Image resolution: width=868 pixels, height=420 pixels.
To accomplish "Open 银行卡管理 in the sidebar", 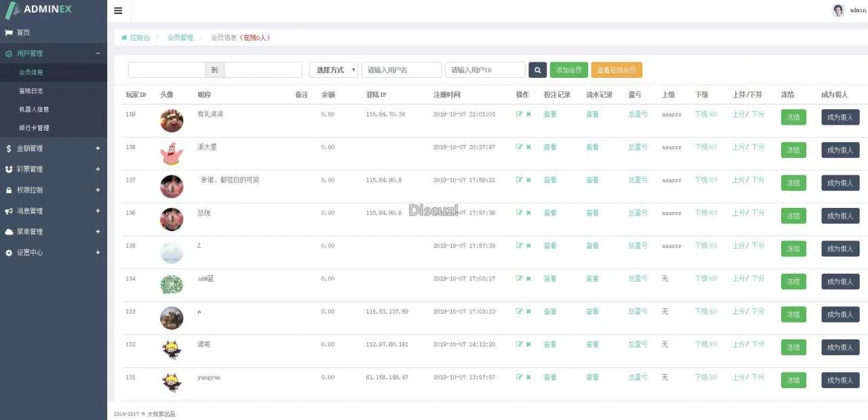I will point(34,128).
